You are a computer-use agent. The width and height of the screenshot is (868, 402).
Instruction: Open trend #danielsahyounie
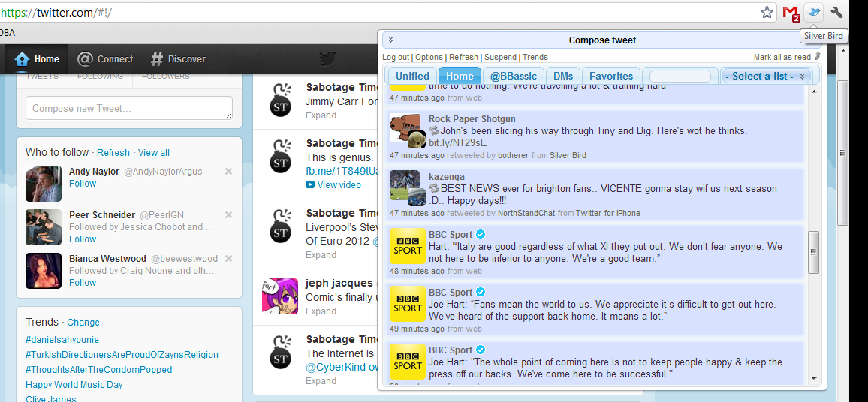tap(62, 340)
